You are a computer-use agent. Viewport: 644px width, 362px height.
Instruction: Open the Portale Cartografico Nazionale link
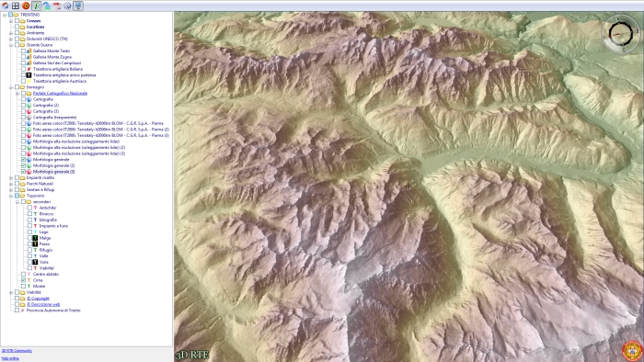60,93
